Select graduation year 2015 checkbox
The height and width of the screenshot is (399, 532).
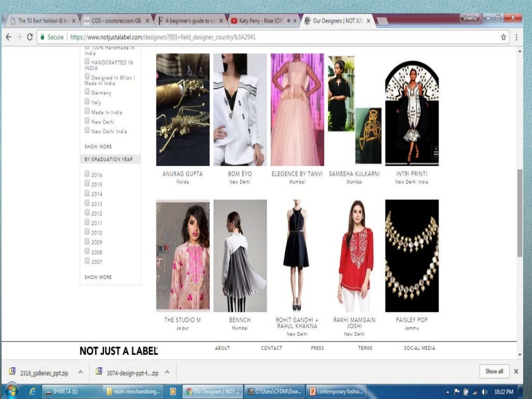(x=87, y=183)
